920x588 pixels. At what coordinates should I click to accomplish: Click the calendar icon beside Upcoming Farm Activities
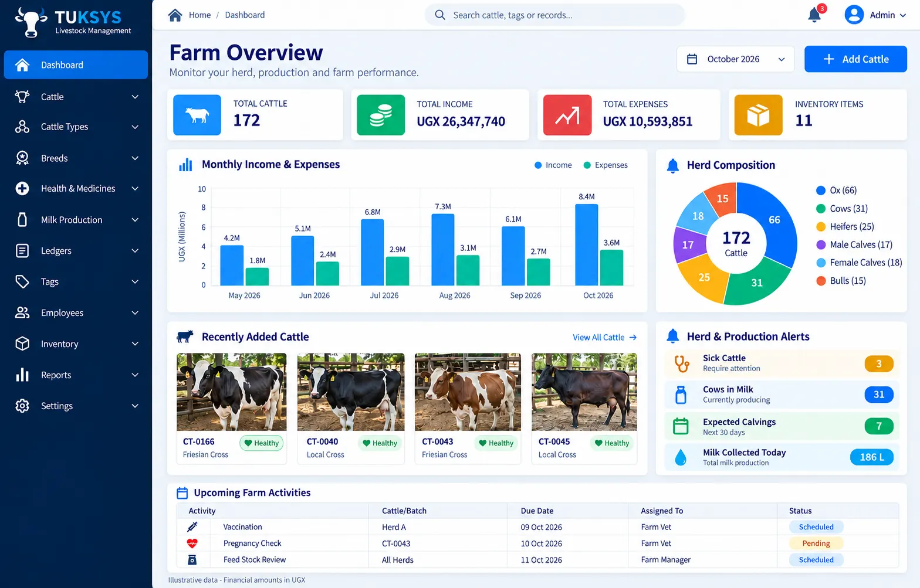point(182,493)
